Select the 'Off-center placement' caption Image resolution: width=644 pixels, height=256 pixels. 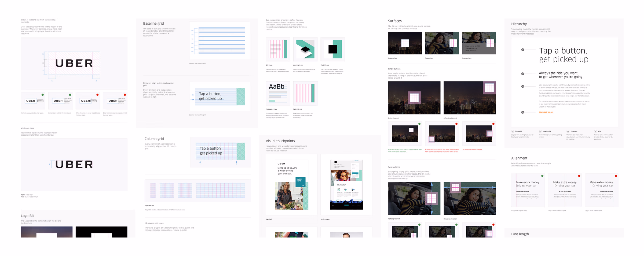(x=450, y=118)
